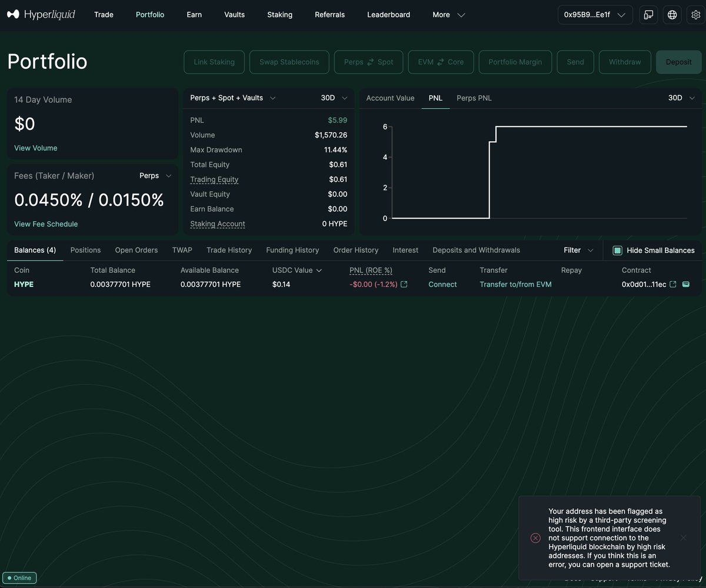The width and height of the screenshot is (706, 588).
Task: Expand the More menu
Action: 448,15
